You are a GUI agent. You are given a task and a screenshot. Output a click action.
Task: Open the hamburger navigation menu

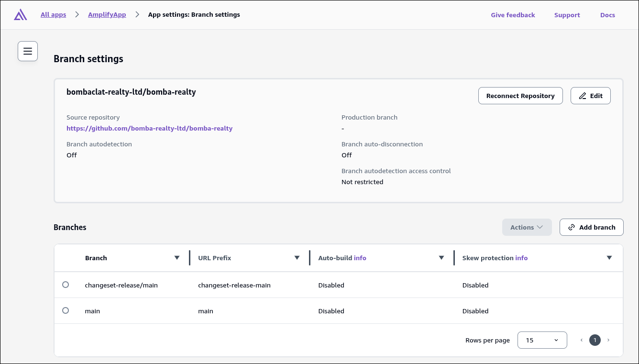(x=28, y=51)
